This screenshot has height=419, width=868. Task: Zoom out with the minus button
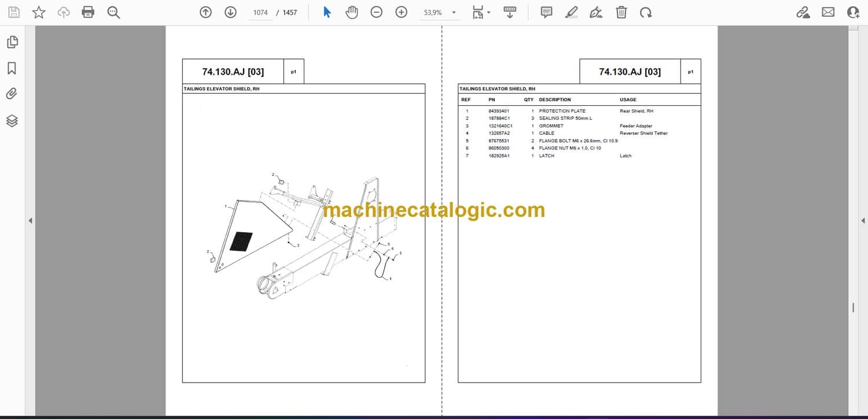pyautogui.click(x=377, y=12)
